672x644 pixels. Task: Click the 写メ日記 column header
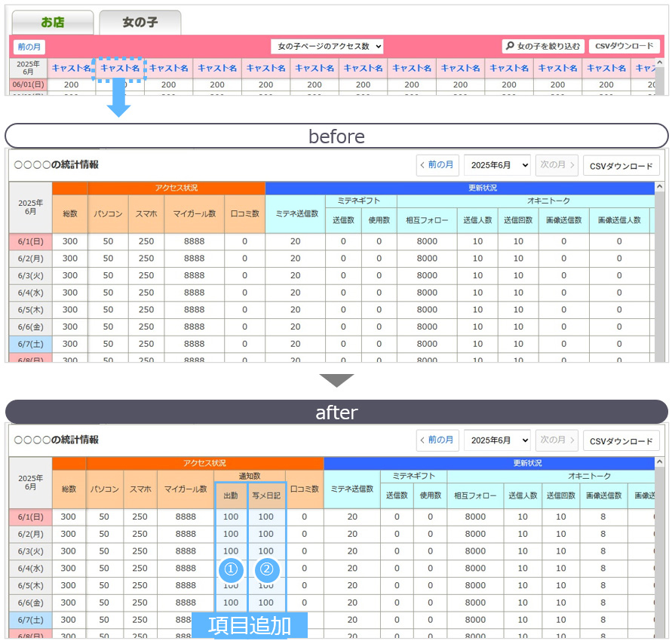coord(266,495)
